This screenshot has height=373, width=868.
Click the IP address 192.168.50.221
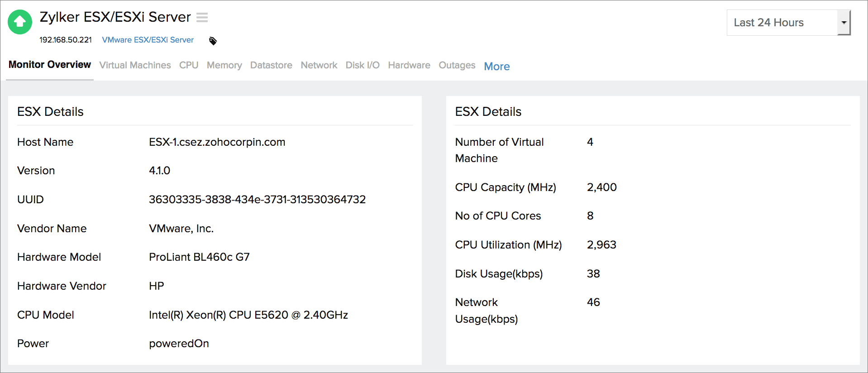click(x=66, y=40)
